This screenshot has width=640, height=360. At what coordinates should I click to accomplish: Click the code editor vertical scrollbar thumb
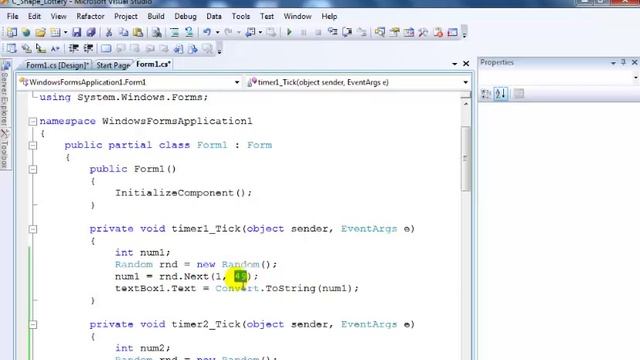tap(466, 158)
